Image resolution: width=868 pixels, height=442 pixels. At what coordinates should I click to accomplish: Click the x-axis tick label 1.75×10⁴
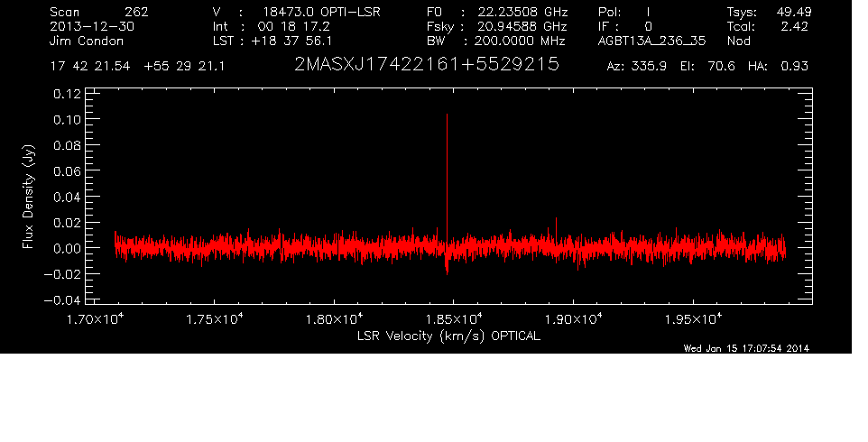pos(214,319)
